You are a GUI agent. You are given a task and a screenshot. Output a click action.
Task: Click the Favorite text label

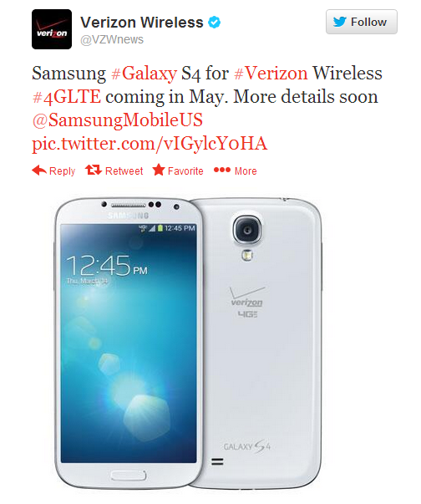[x=185, y=171]
